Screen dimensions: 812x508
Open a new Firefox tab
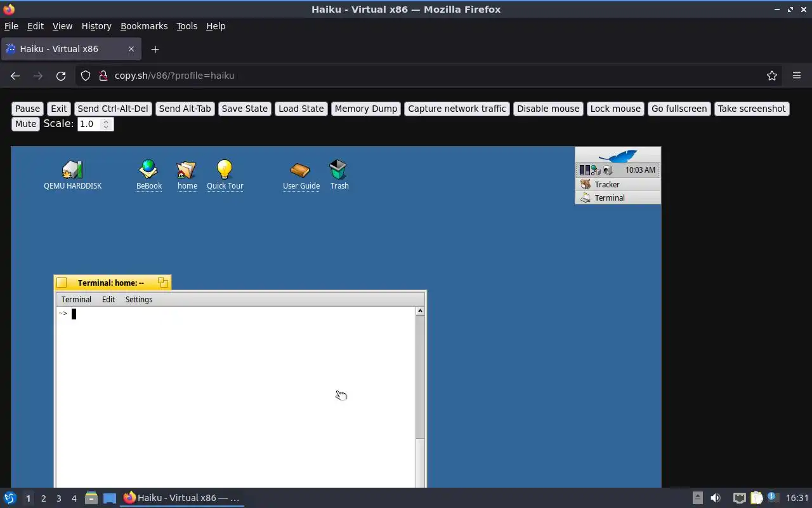click(155, 49)
